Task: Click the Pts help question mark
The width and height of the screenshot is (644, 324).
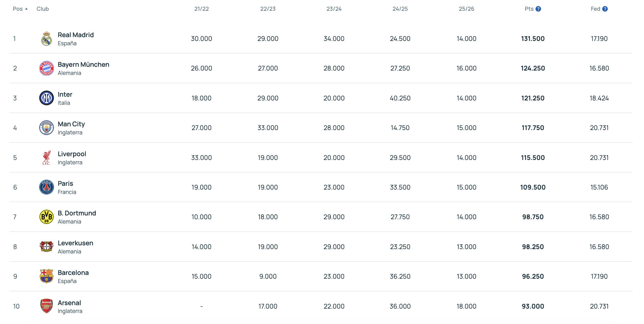Action: 538,9
